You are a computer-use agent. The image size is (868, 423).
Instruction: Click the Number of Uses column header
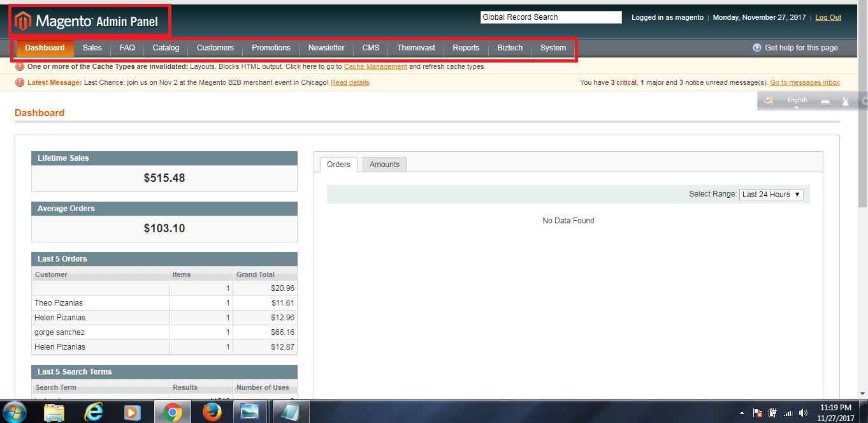(265, 387)
